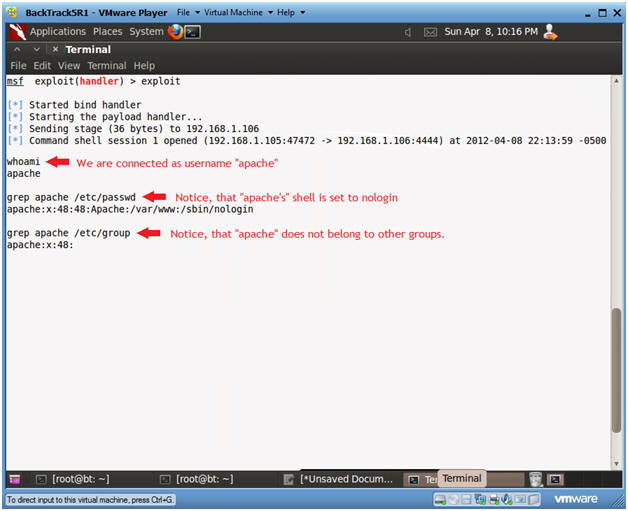Click the user switcher icon beside the clock
Image resolution: width=628 pixels, height=511 pixels.
pyautogui.click(x=550, y=32)
